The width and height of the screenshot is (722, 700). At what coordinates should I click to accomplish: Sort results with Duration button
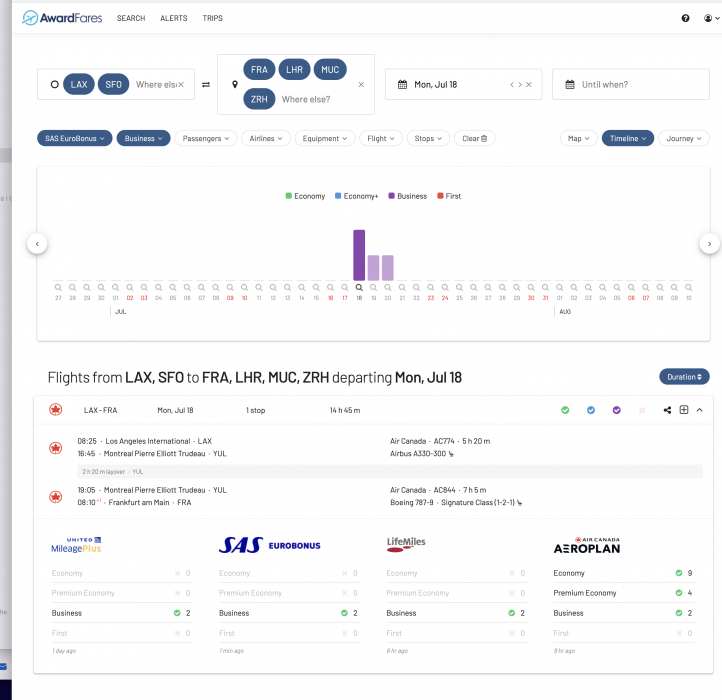coord(684,377)
